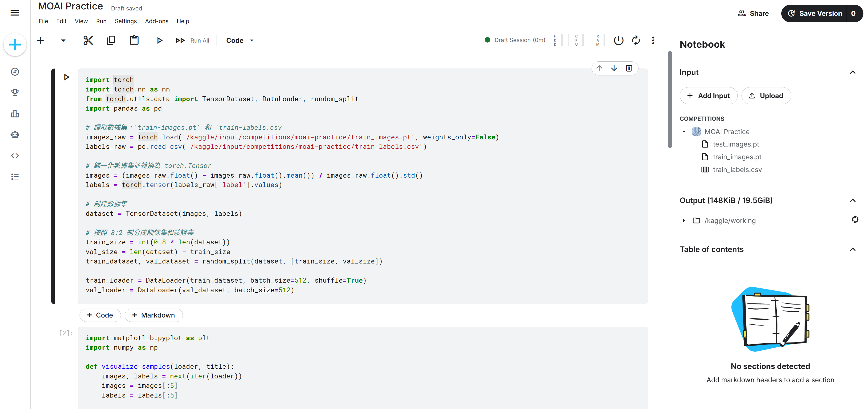Screen dimensions: 868x409
Task: Expand the /kaggle/working folder
Action: click(684, 220)
